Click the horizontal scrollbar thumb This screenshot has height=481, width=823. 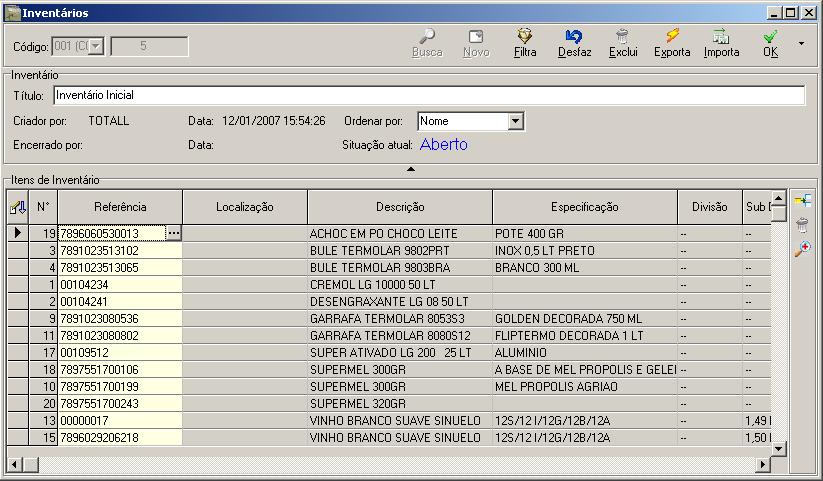pos(30,464)
